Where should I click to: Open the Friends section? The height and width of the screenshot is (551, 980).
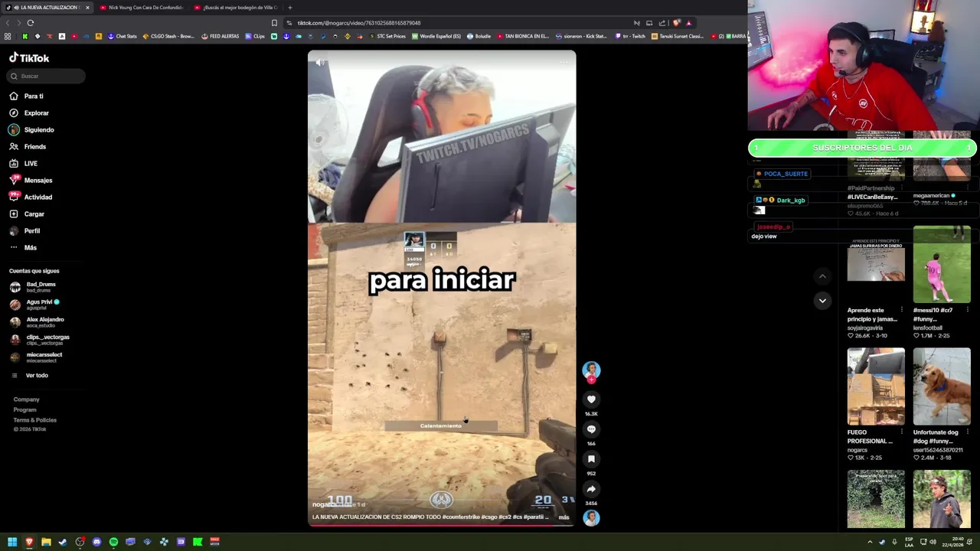tap(28, 147)
